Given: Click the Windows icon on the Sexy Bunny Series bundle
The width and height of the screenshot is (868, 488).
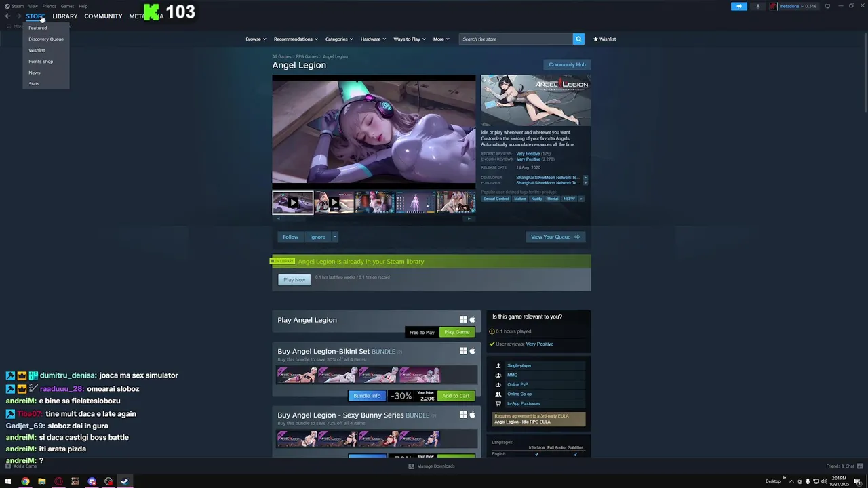Looking at the screenshot, I should click(463, 415).
